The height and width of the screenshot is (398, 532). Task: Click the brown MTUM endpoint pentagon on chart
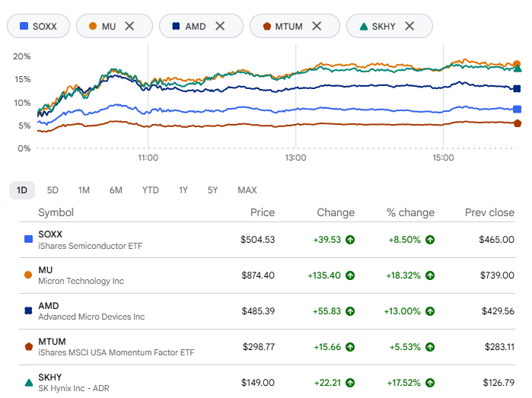(518, 123)
